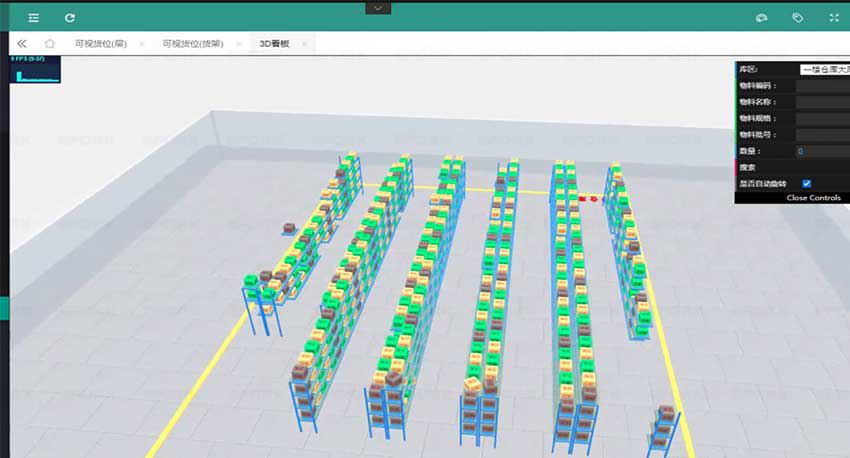Viewport: 850px width, 458px height.
Task: Click the refresh icon in top bar
Action: pos(70,18)
